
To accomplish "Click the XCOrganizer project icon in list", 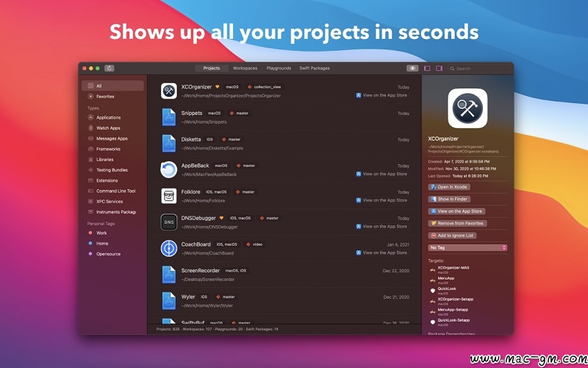I will pos(169,91).
